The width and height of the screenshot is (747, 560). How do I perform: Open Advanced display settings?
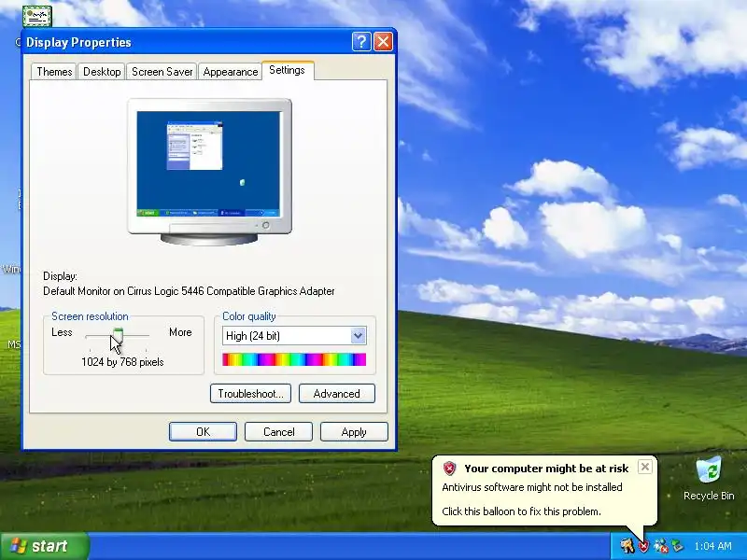337,394
